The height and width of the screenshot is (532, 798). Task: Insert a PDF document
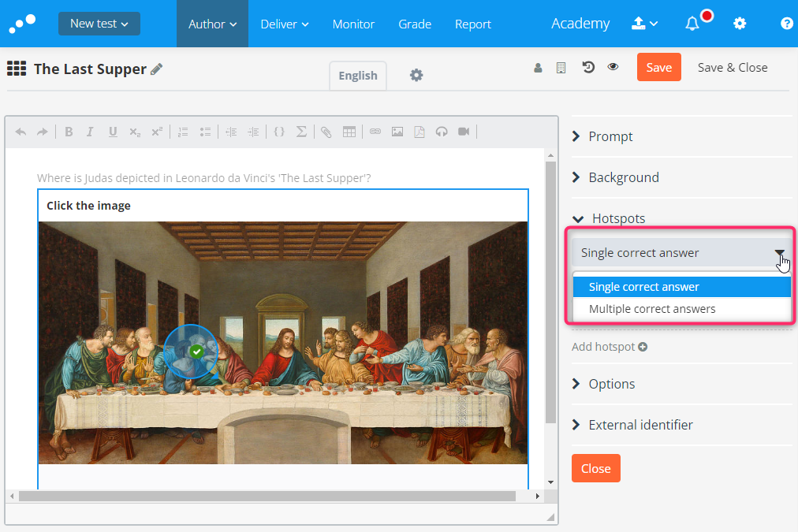(420, 132)
